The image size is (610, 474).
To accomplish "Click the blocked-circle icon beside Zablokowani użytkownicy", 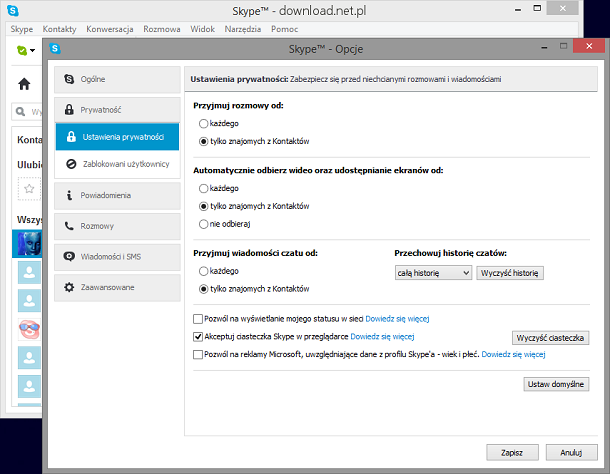I will [71, 164].
